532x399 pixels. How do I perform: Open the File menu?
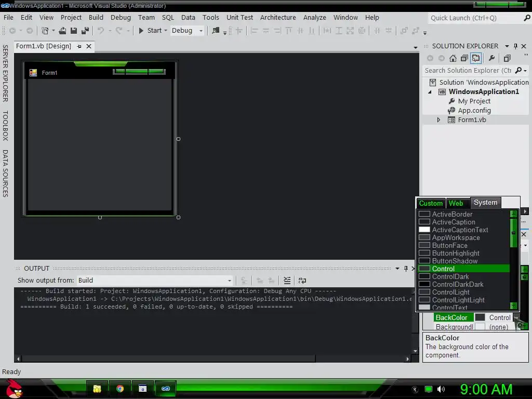click(x=8, y=17)
